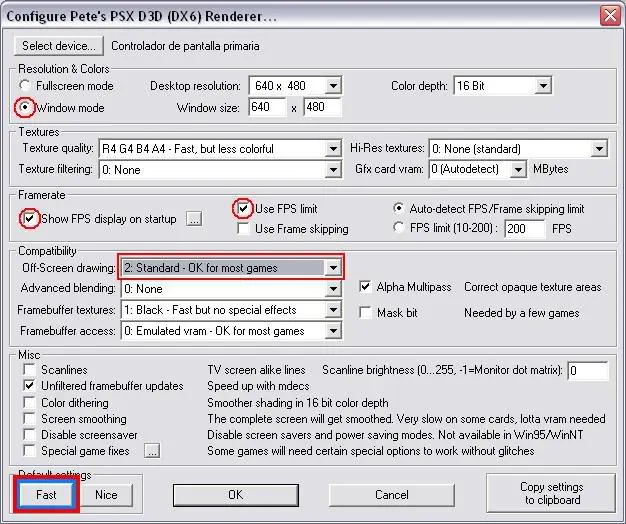
Task: Choose Fullscreen mode radio button
Action: pos(25,85)
